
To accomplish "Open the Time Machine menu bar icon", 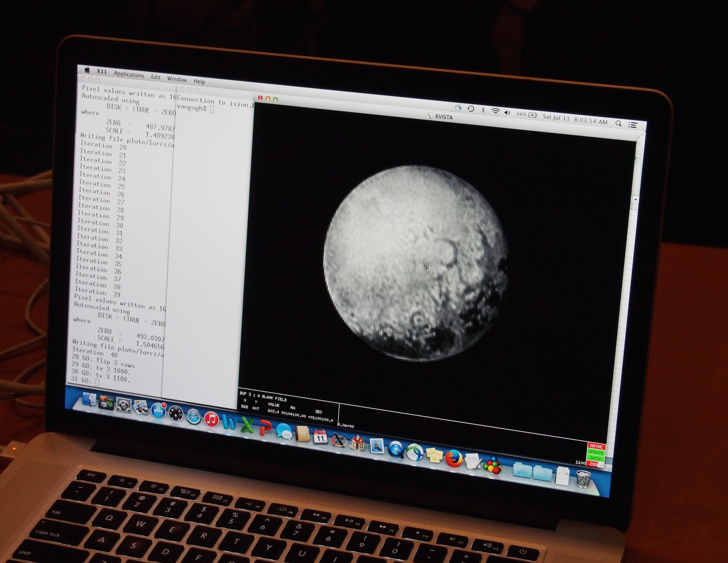I will click(x=471, y=109).
